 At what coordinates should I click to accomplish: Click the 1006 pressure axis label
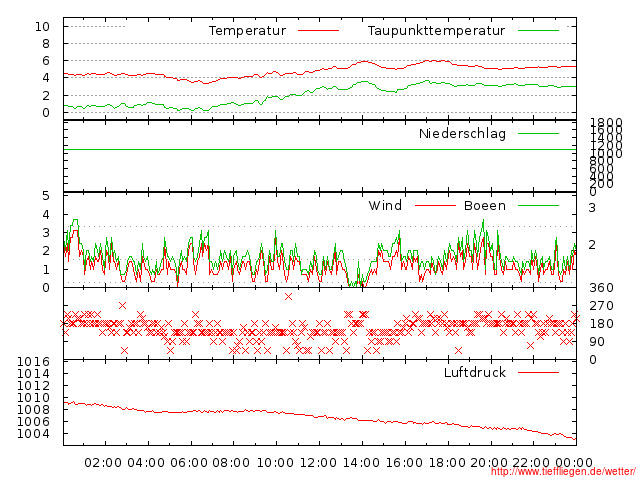click(33, 422)
